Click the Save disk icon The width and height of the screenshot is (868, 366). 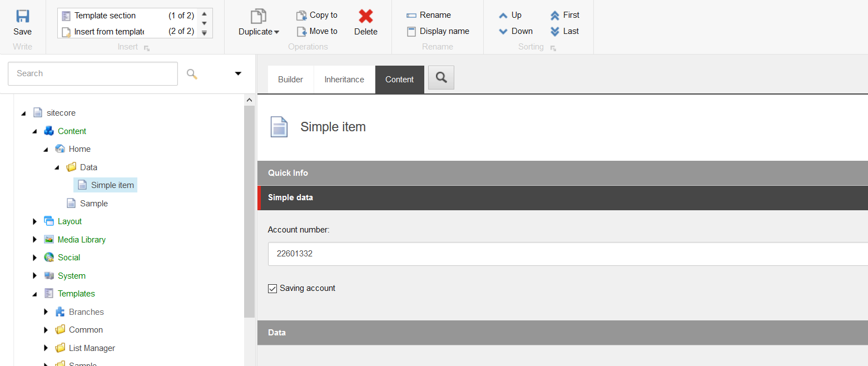tap(22, 16)
